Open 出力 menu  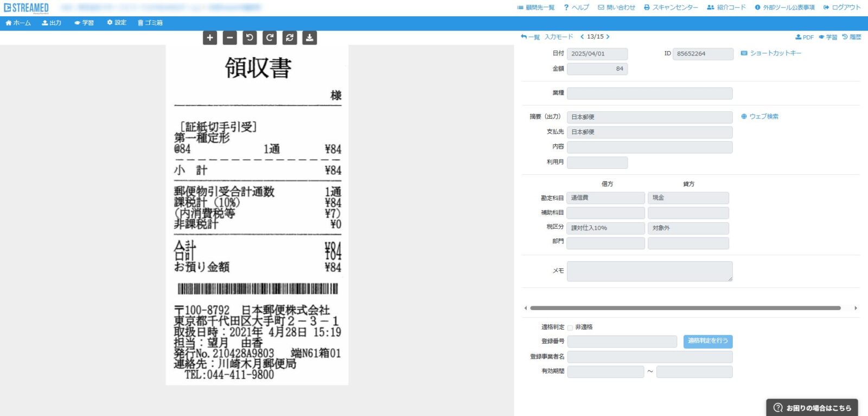point(52,23)
